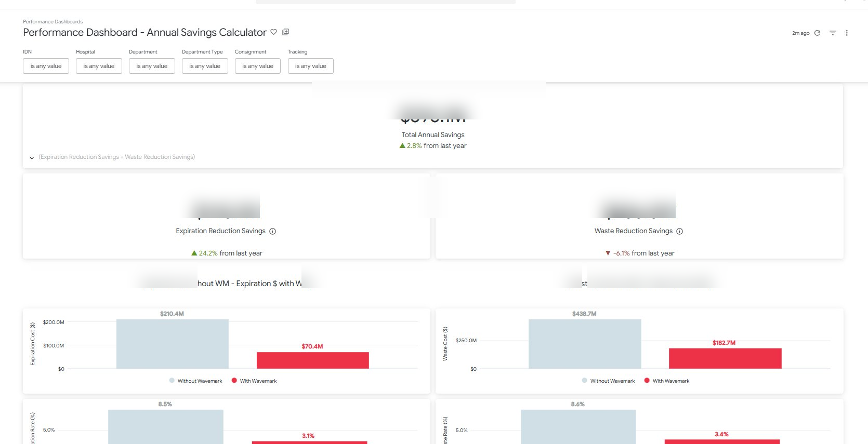Image resolution: width=868 pixels, height=444 pixels.
Task: Toggle the filters bar icon
Action: (x=833, y=33)
